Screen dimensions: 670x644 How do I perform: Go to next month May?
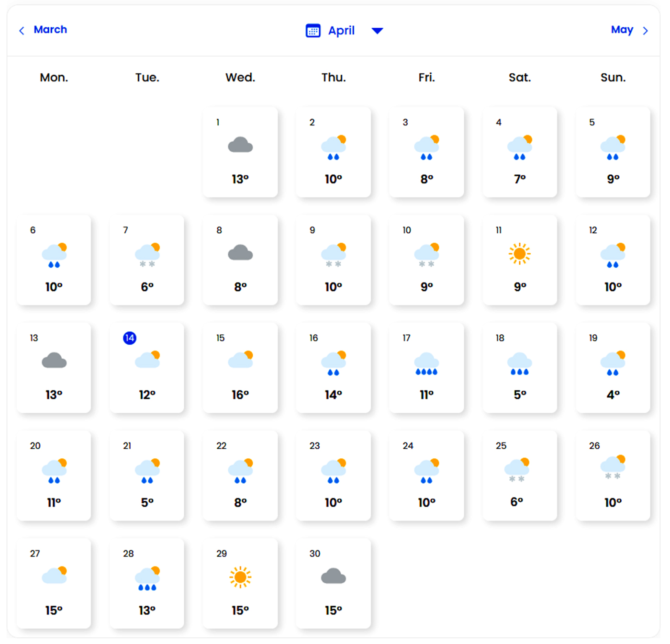tap(622, 30)
